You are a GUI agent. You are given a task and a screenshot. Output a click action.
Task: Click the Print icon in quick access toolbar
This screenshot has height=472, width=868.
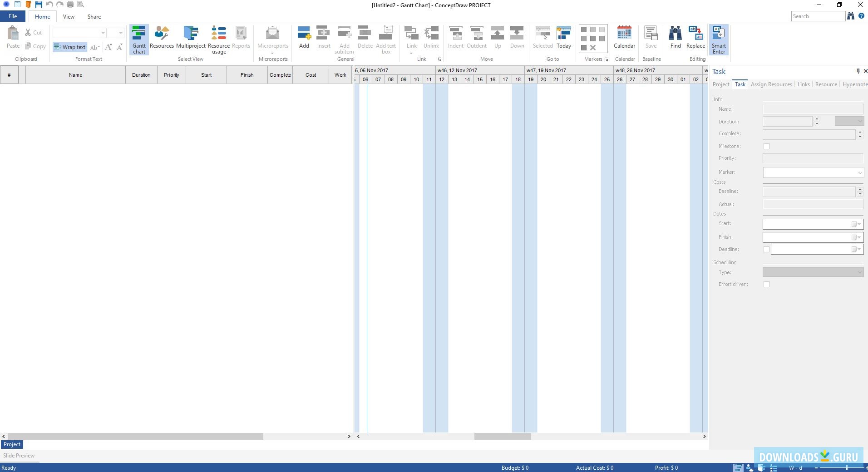click(x=70, y=5)
